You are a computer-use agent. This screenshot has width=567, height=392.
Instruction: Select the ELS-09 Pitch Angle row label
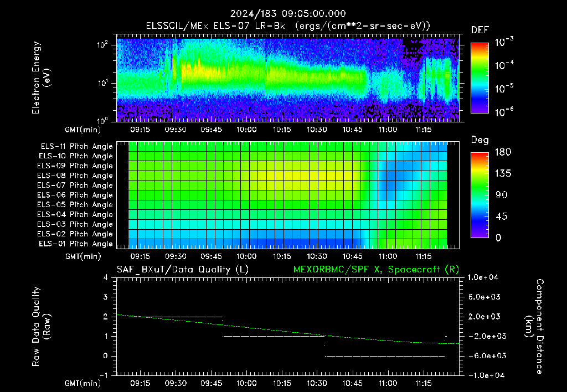[x=75, y=166]
